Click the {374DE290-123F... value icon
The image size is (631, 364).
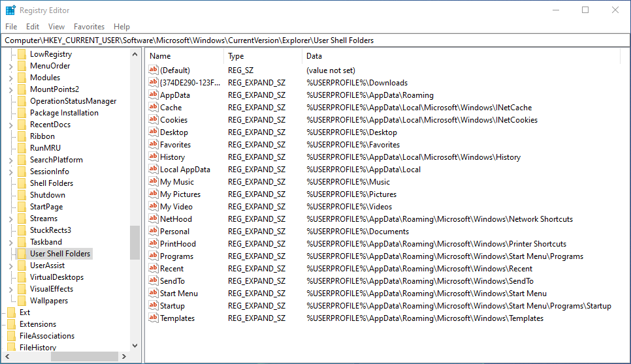(153, 82)
